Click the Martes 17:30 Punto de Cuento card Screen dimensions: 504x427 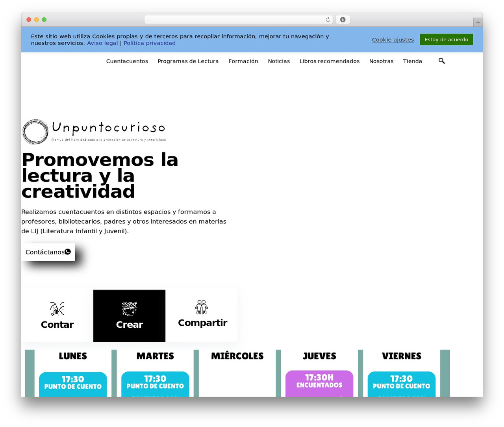click(155, 384)
